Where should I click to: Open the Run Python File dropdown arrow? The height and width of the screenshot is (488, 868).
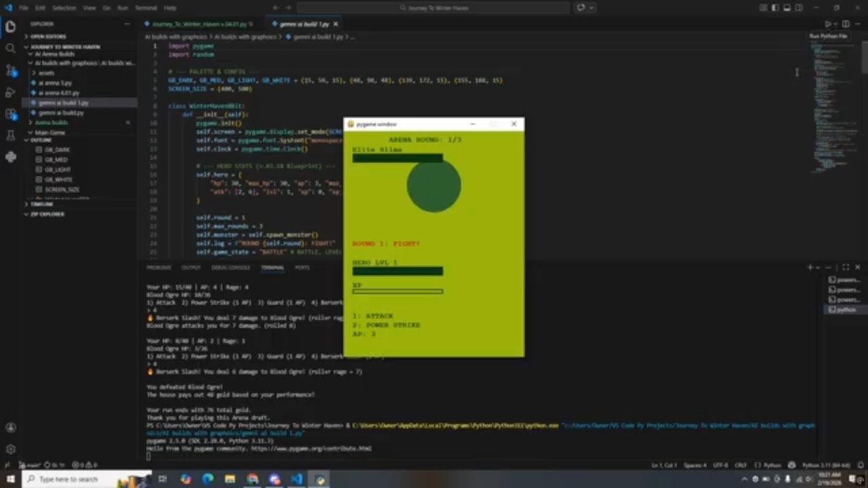point(836,24)
